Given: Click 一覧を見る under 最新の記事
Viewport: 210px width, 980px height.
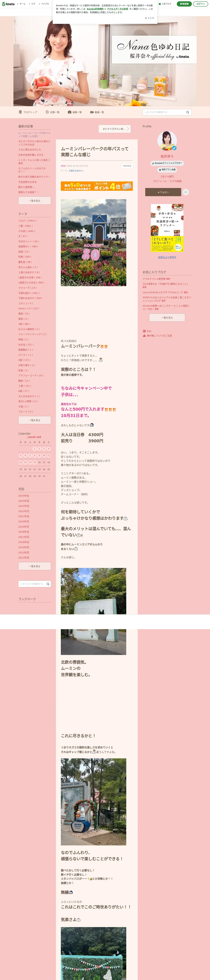Looking at the screenshot, I should coord(35,200).
